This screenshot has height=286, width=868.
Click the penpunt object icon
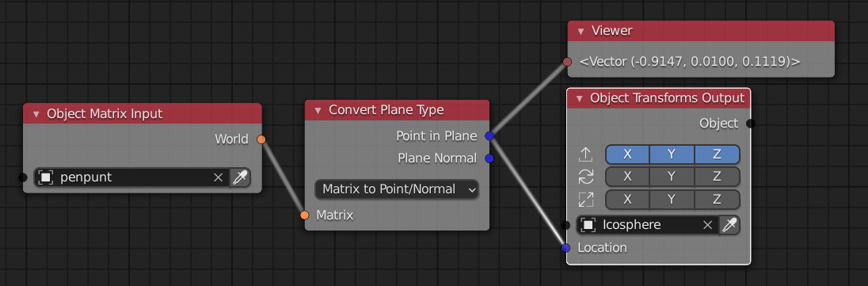point(46,177)
